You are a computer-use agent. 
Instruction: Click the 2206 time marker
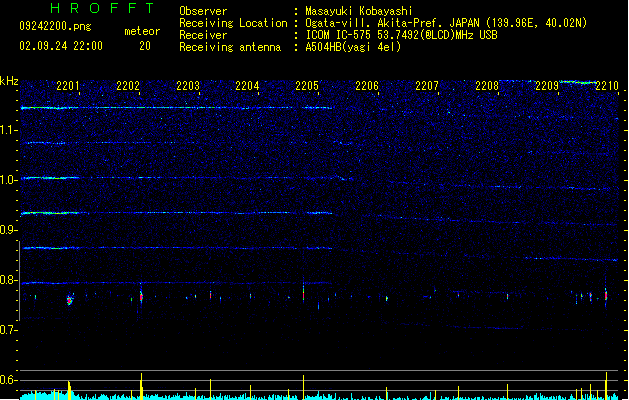[367, 86]
